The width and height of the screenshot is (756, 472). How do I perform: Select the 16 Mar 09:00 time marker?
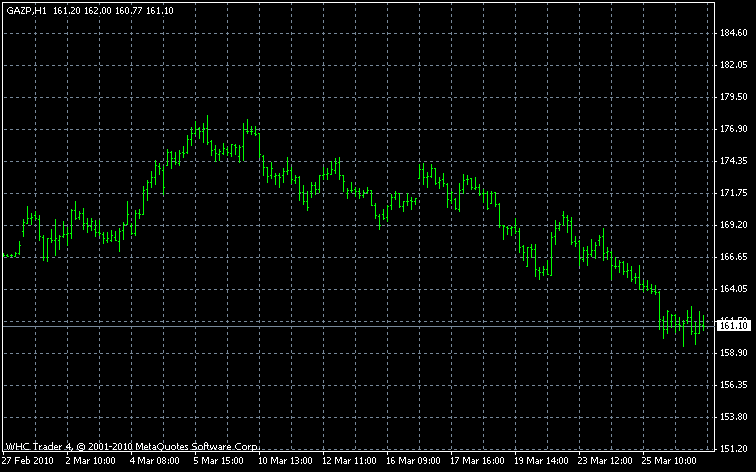pyautogui.click(x=411, y=463)
